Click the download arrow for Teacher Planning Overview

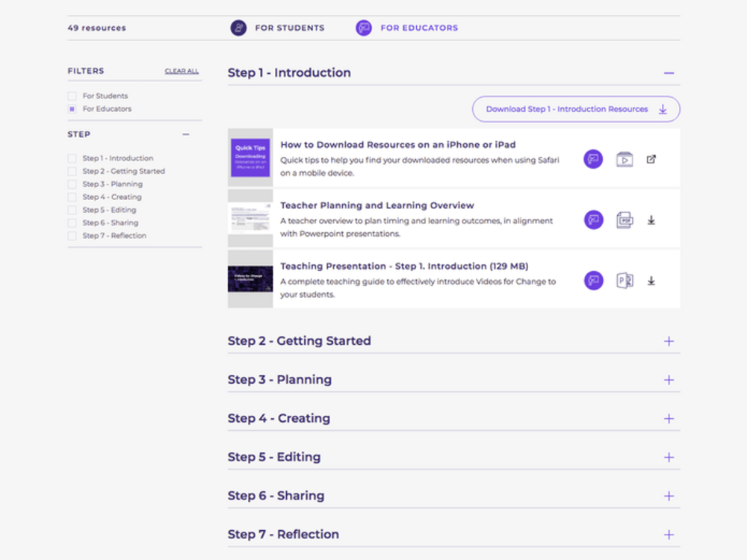tap(651, 219)
